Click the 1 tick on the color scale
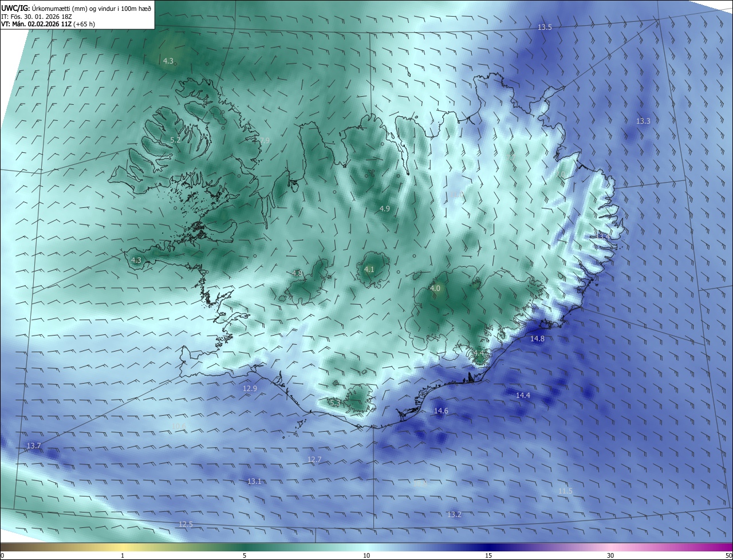733x560 pixels. click(x=123, y=555)
